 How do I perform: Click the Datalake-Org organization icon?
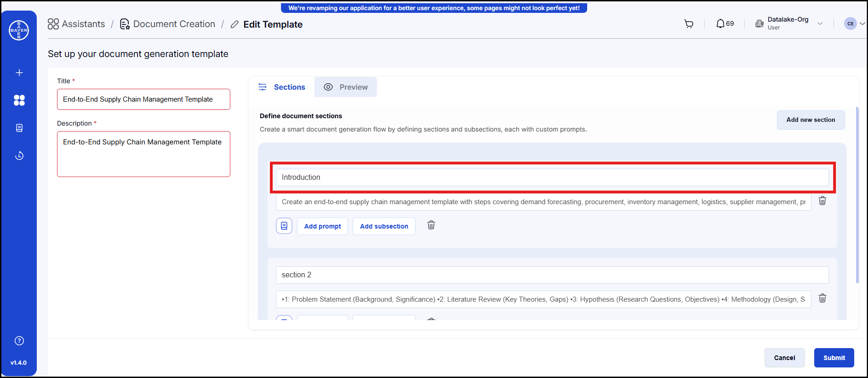pyautogui.click(x=759, y=23)
